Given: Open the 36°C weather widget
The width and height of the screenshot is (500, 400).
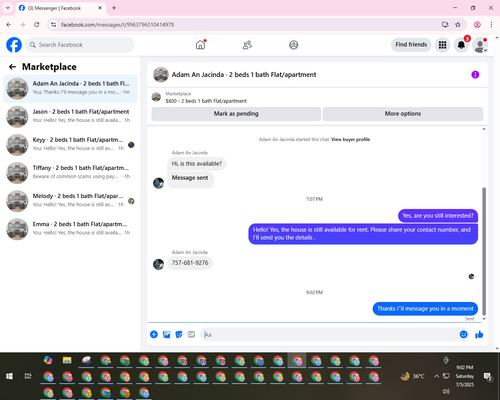Looking at the screenshot, I should [413, 376].
